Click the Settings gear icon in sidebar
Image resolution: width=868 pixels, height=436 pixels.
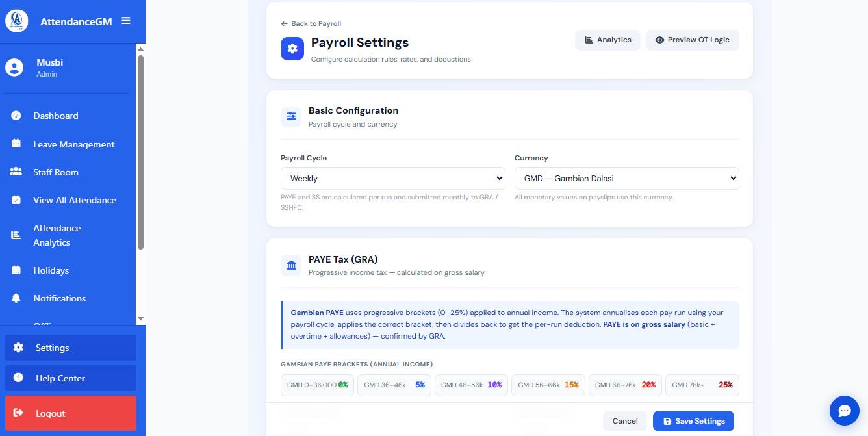[18, 348]
